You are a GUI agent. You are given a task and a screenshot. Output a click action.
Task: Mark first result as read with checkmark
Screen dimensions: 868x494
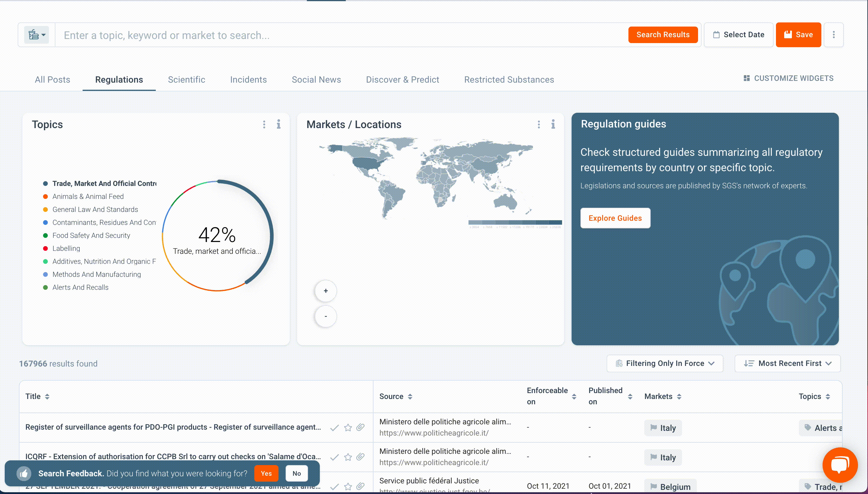(x=335, y=428)
